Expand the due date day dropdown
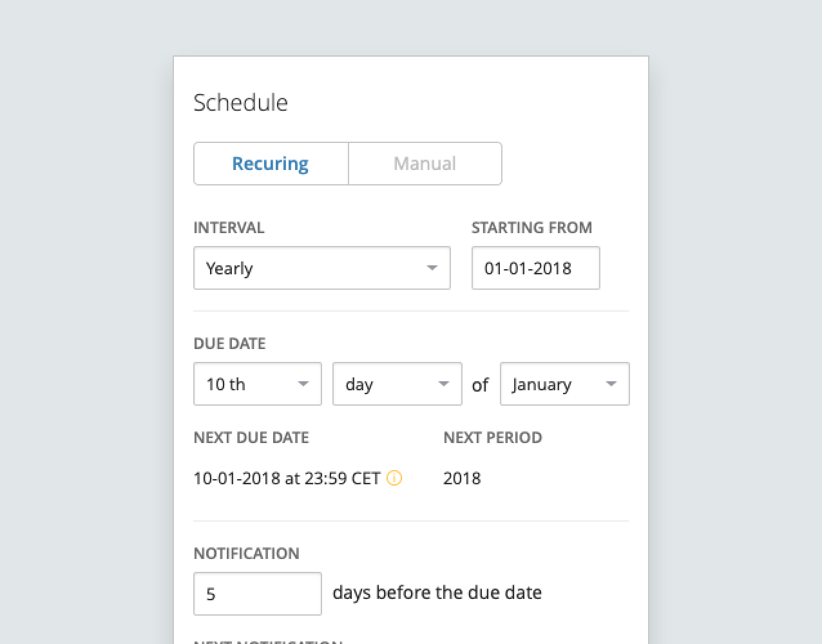Screen dimensions: 822x644 [x=397, y=384]
